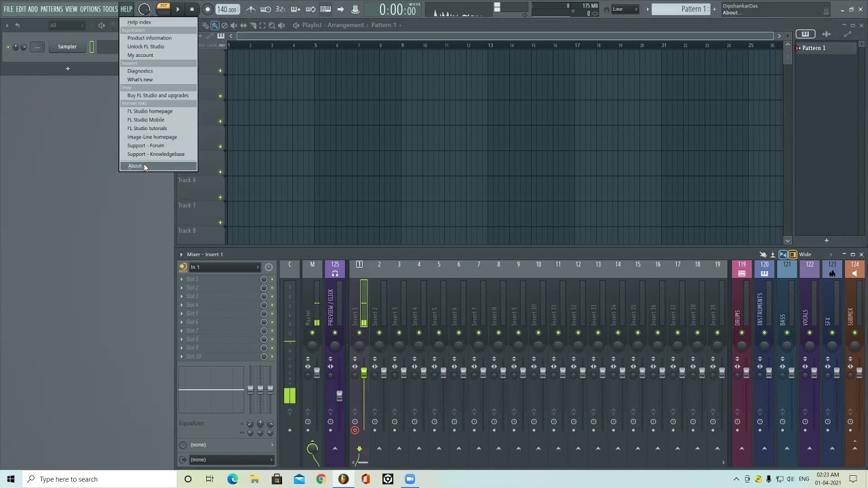Stop playback with the stop button
Viewport: 868px width, 488px height.
[192, 9]
